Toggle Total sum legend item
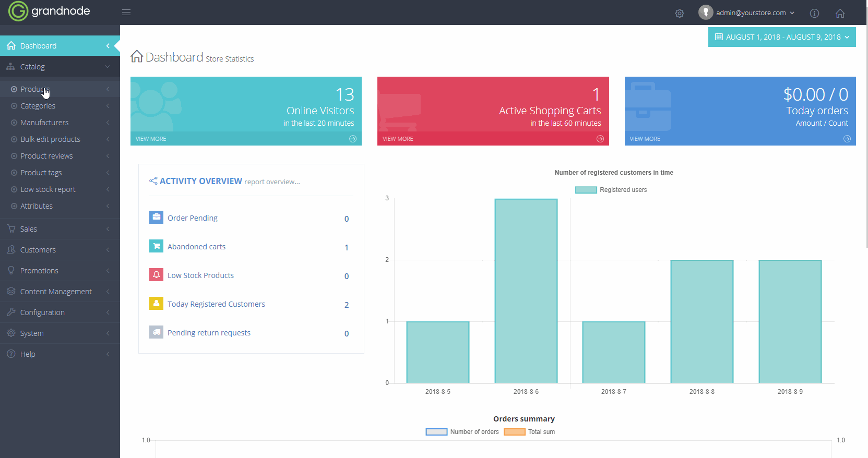The image size is (868, 458). coord(529,432)
